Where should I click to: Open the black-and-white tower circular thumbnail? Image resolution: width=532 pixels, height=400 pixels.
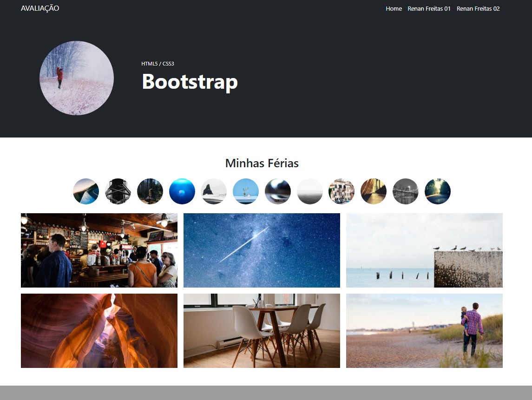tap(118, 191)
